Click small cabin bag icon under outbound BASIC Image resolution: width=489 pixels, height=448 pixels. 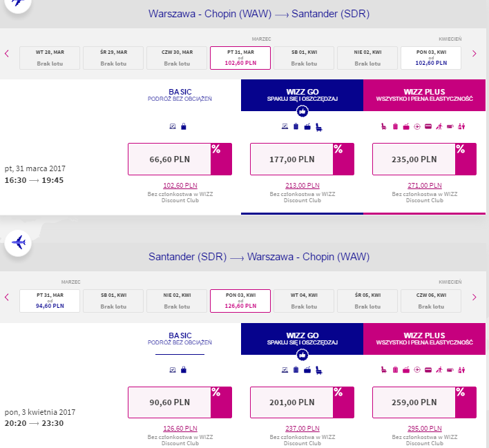(184, 126)
